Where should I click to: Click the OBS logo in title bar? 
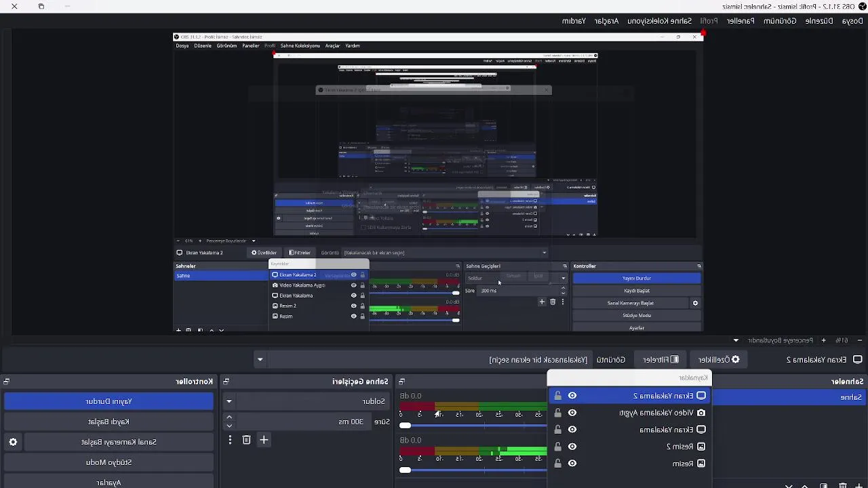pos(863,6)
